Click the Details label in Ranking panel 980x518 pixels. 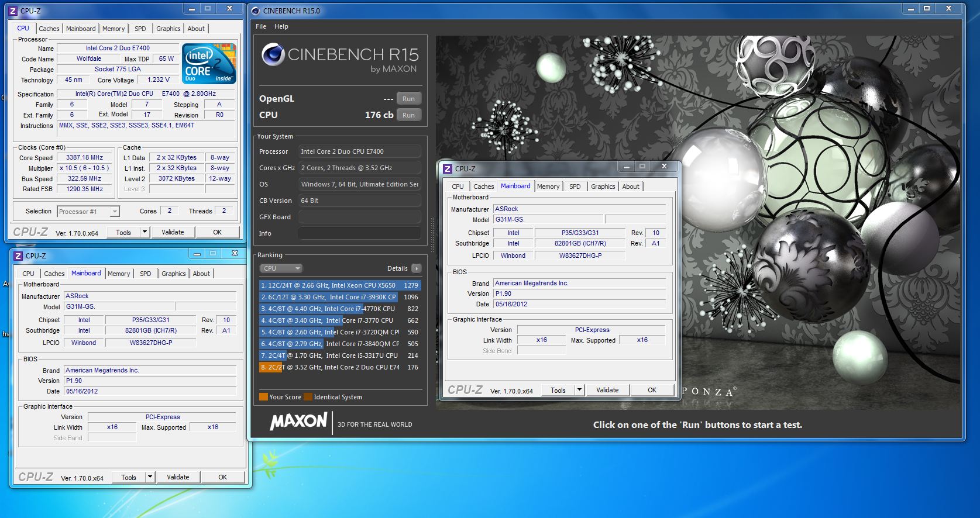(x=397, y=268)
